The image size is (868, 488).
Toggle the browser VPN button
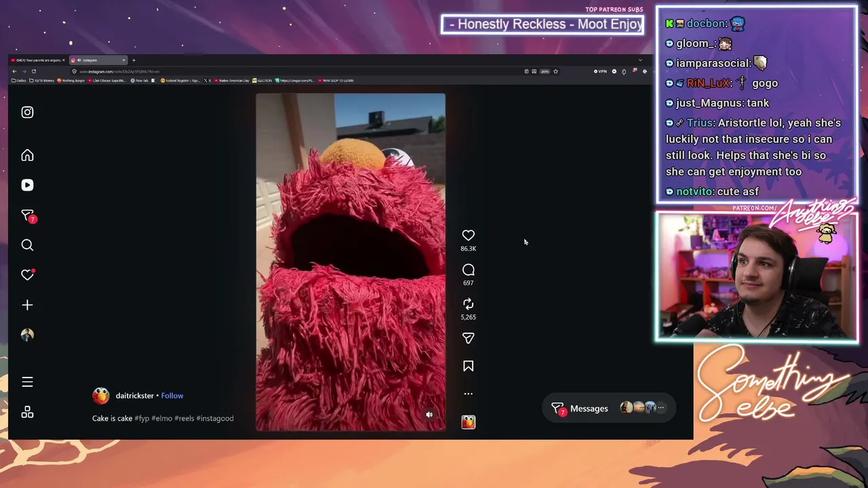(x=600, y=71)
